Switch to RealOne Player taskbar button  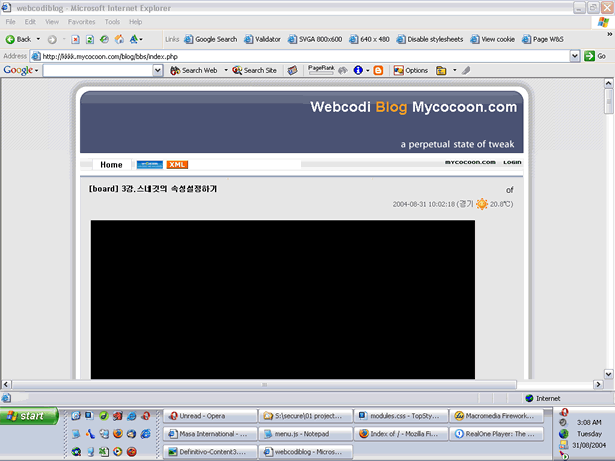coord(496,434)
